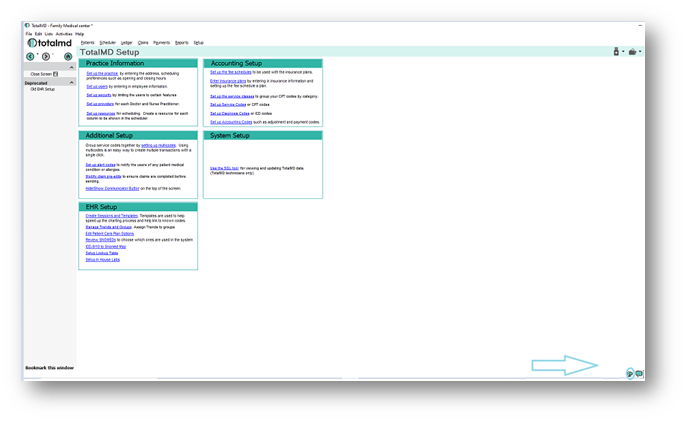
Task: Open the Enter insurance plans link
Action: (228, 81)
